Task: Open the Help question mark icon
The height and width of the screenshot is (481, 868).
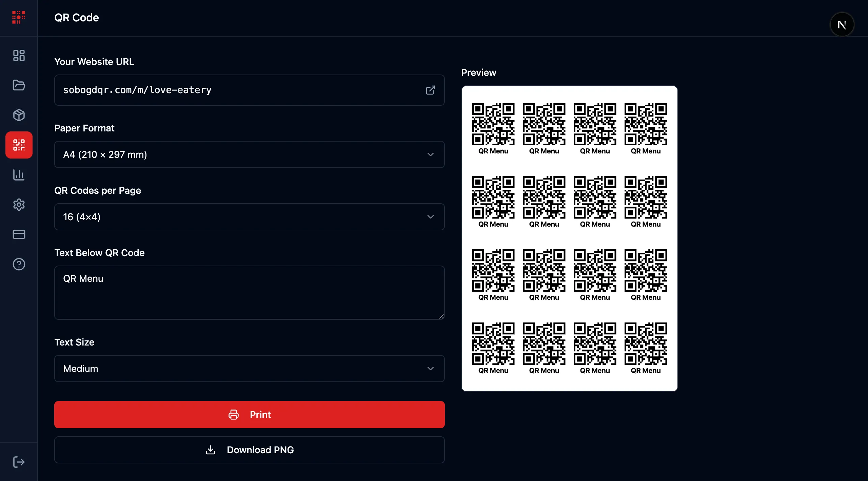Action: (x=19, y=264)
